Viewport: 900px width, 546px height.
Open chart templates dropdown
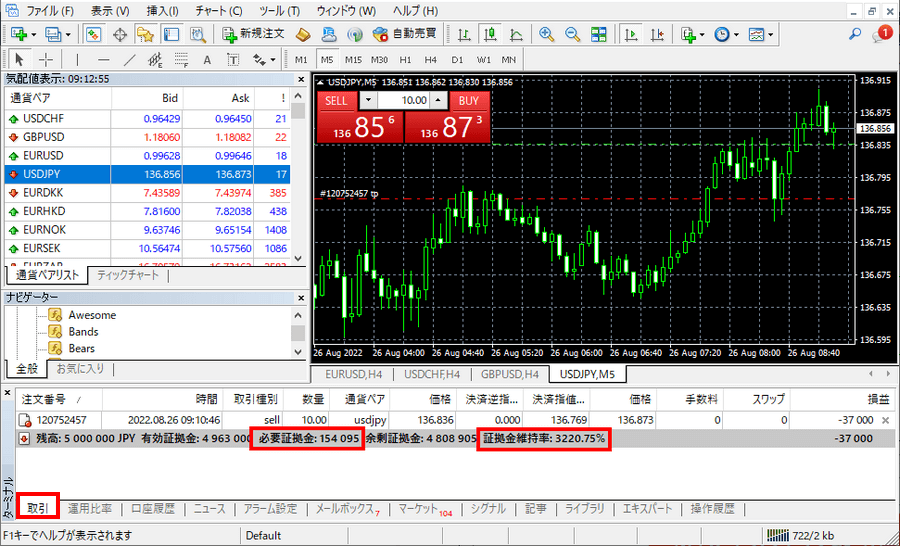pyautogui.click(x=761, y=34)
